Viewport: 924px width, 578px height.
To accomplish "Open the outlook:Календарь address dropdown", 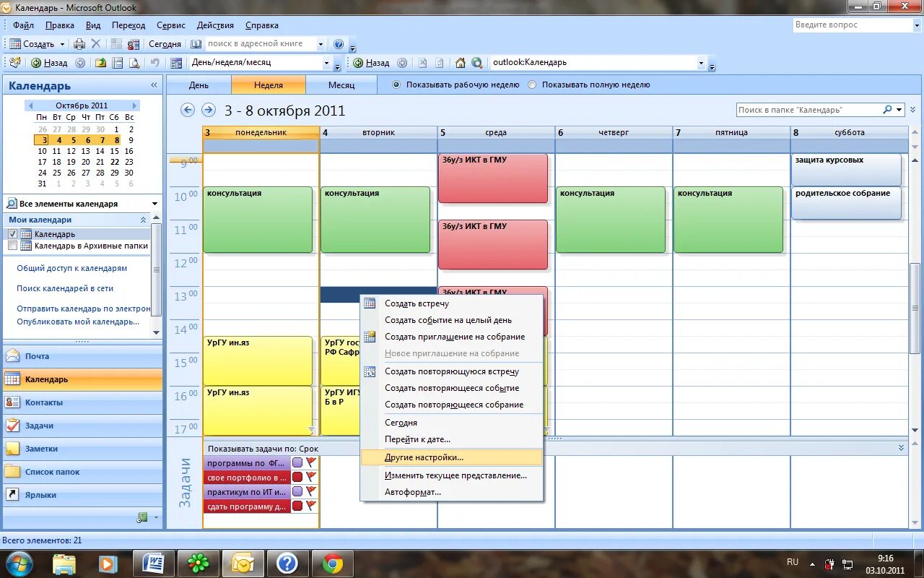I will [701, 63].
